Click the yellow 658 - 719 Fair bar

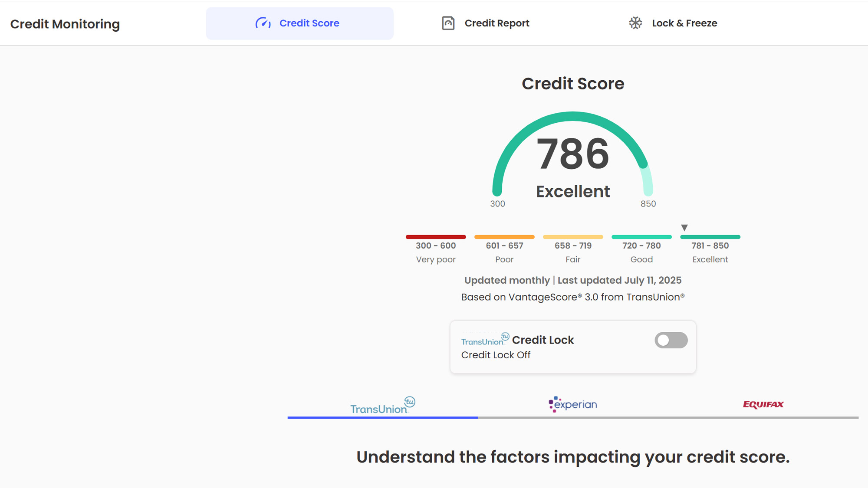pyautogui.click(x=573, y=237)
